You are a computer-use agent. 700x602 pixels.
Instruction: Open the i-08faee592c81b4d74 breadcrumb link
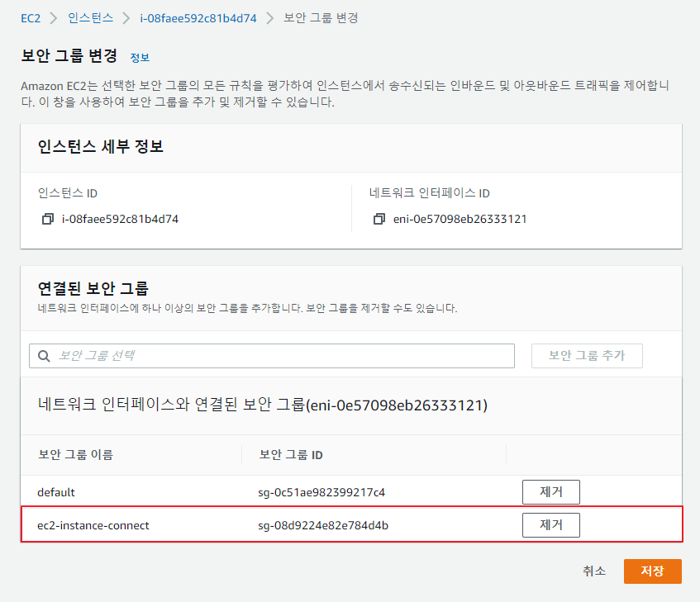(x=200, y=17)
